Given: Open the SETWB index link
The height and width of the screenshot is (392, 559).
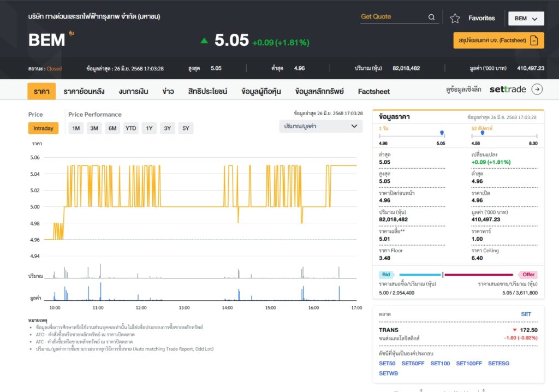Looking at the screenshot, I should click(388, 373).
